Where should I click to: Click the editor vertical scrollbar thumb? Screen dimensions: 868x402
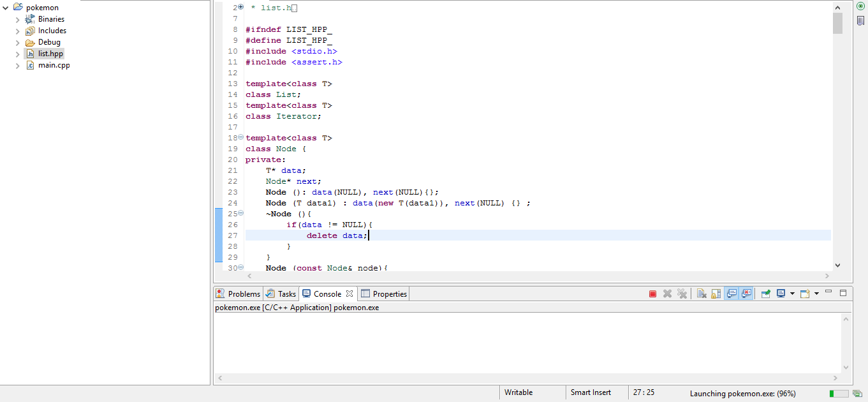[x=837, y=22]
